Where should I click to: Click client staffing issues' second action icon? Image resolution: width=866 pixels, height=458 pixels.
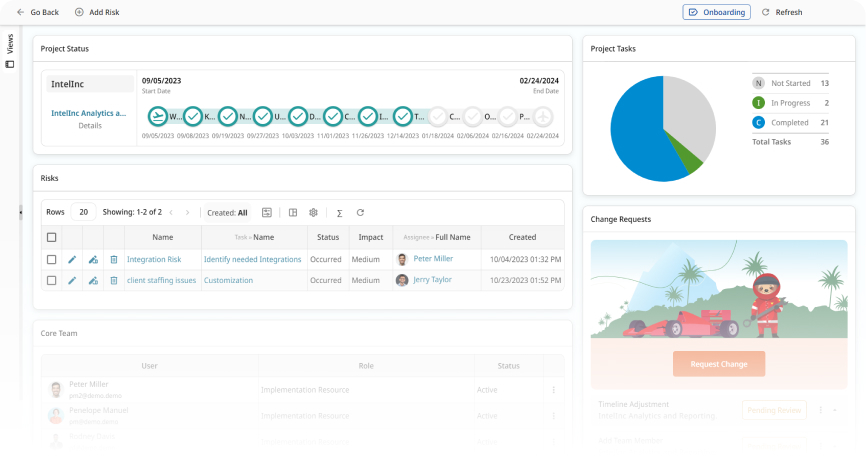pos(93,281)
